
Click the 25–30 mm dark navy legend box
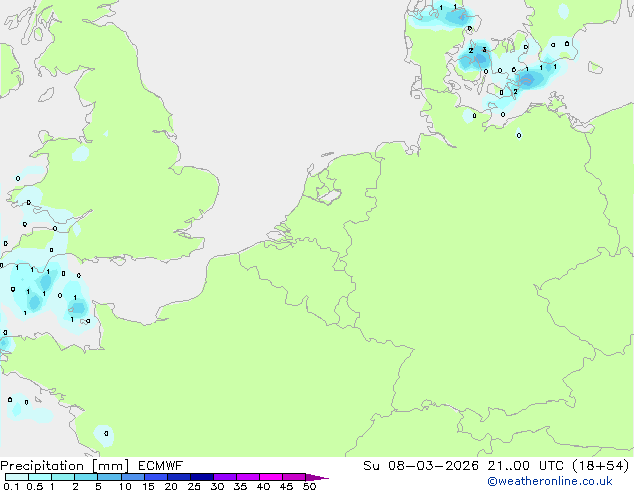coord(201,477)
